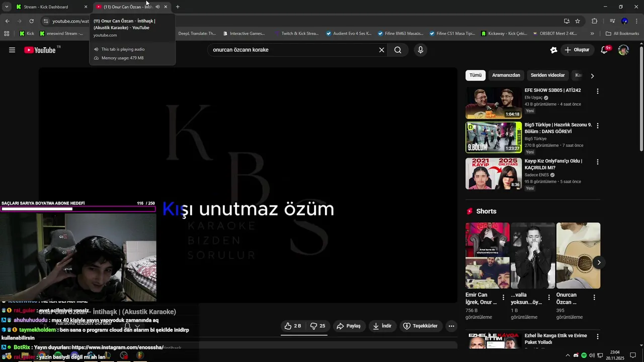
Task: Click the sparkle icon beside Oluştur
Action: [x=554, y=50]
